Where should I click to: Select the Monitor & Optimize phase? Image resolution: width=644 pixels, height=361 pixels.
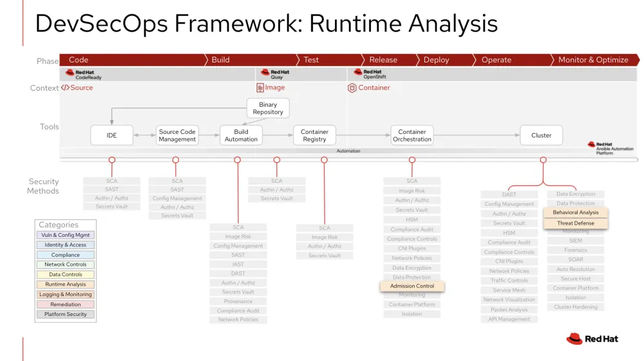coord(593,60)
